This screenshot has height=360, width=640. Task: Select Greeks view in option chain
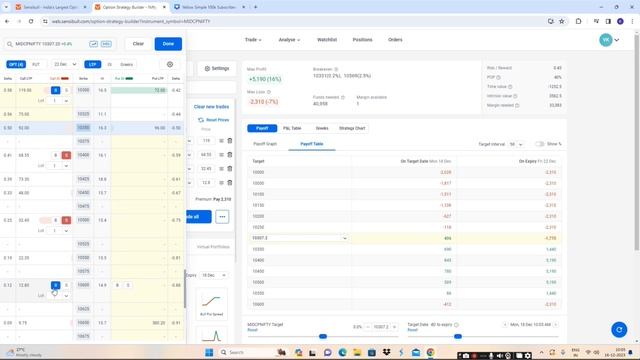coord(127,64)
